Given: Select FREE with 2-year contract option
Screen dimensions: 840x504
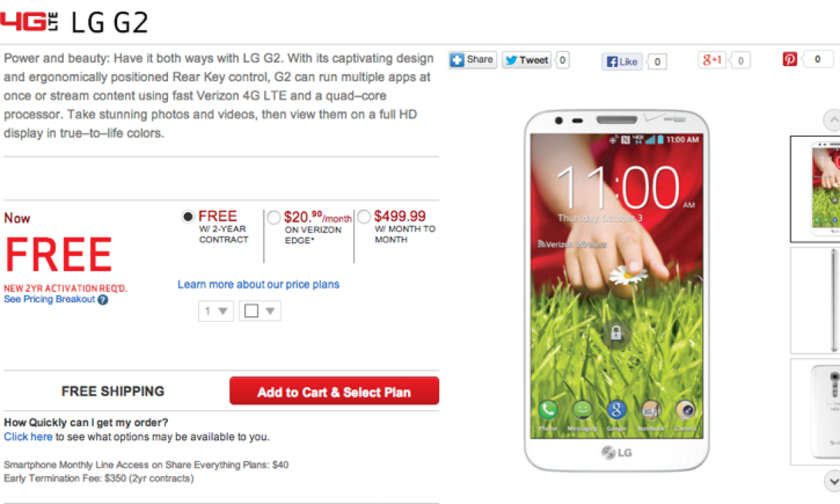Looking at the screenshot, I should pyautogui.click(x=188, y=217).
